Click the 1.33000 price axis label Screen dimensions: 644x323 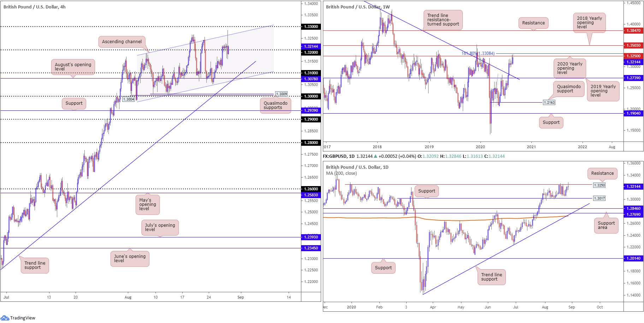coord(311,27)
